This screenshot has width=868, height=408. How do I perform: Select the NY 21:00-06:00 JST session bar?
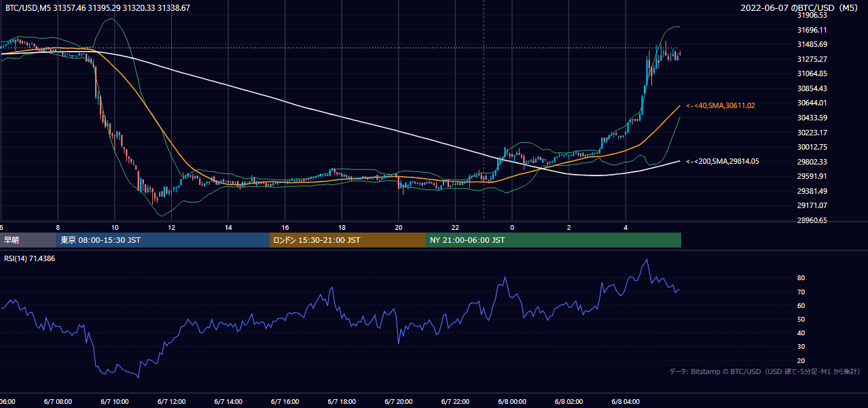point(554,240)
